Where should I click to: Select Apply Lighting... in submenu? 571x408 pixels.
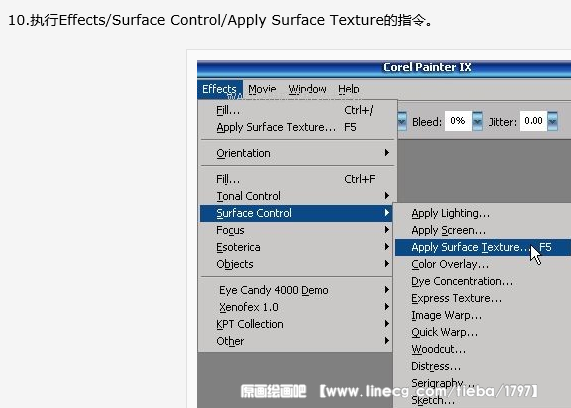tap(483, 213)
